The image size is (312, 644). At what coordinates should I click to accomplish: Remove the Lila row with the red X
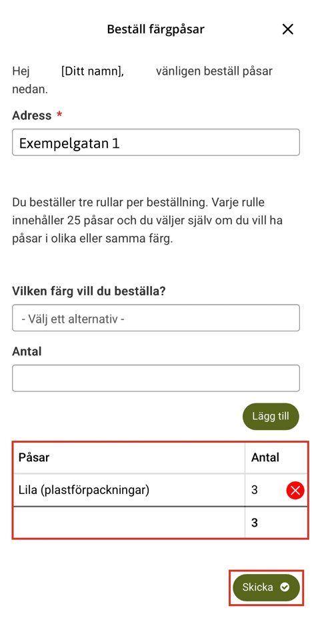point(295,490)
